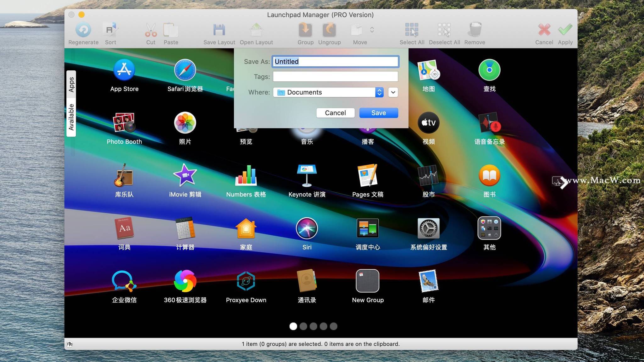The height and width of the screenshot is (362, 644).
Task: Select the Photo Booth icon
Action: (x=124, y=123)
